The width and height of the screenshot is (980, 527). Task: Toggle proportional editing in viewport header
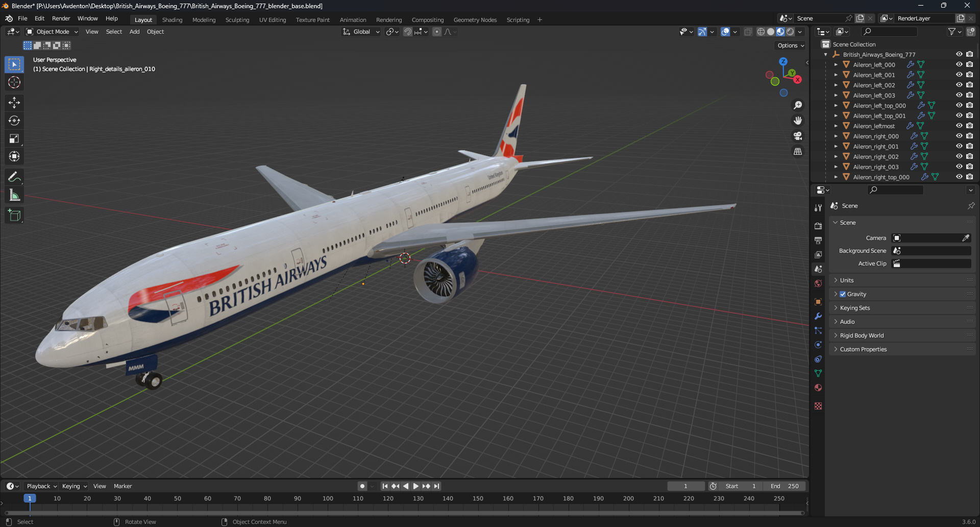(x=437, y=32)
